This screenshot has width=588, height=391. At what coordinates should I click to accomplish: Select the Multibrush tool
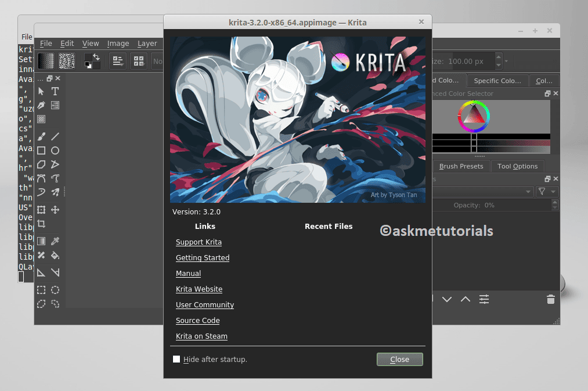tap(55, 192)
